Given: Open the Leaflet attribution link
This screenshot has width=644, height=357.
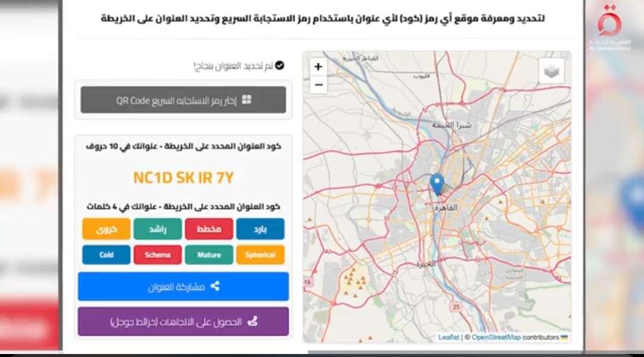Looking at the screenshot, I should click(x=448, y=337).
